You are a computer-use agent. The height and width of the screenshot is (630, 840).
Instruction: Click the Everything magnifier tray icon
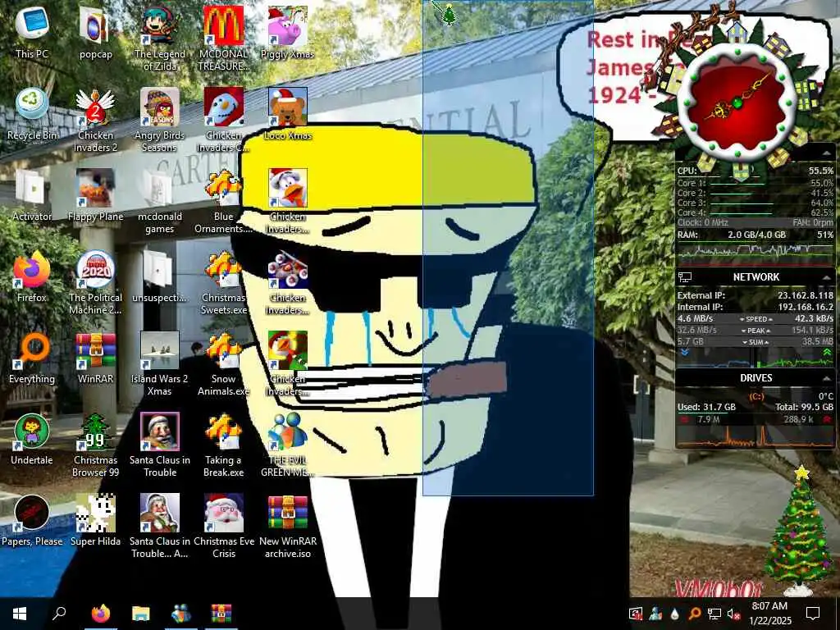click(x=695, y=614)
